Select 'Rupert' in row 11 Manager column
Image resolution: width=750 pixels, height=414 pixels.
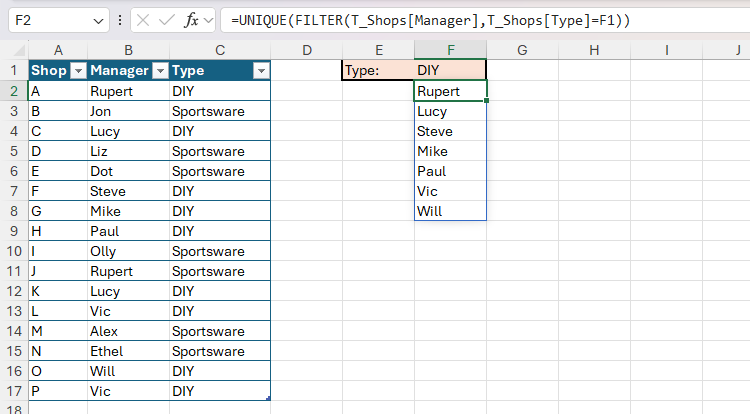[128, 271]
